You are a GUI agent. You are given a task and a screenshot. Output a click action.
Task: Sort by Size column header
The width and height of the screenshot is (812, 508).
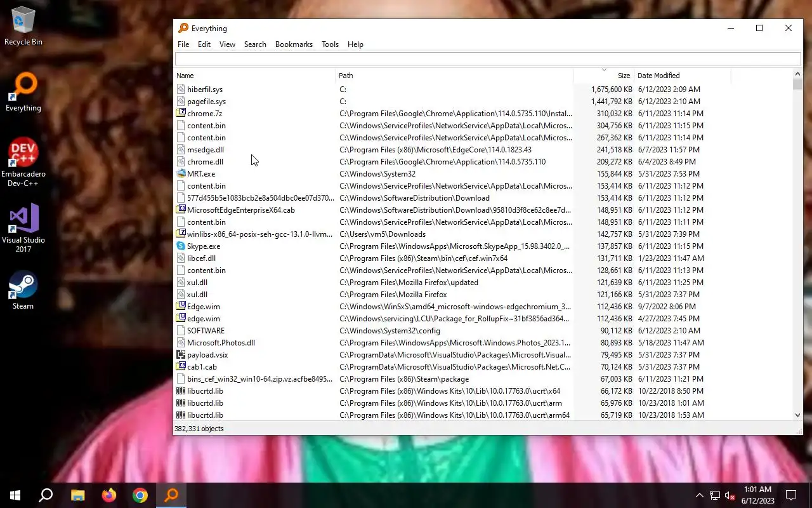point(603,76)
